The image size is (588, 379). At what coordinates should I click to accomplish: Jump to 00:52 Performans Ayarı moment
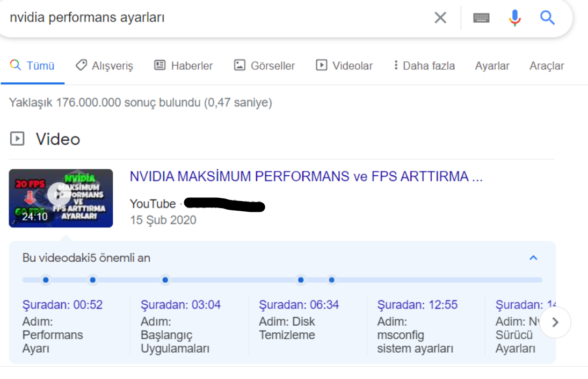[62, 305]
